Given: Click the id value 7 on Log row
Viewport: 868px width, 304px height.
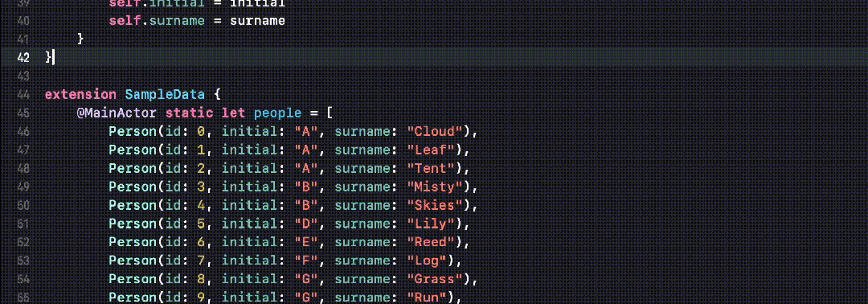Looking at the screenshot, I should pyautogui.click(x=202, y=261).
